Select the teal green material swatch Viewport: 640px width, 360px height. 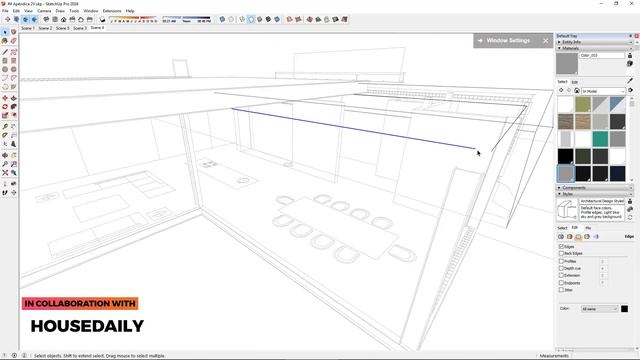pos(600,139)
